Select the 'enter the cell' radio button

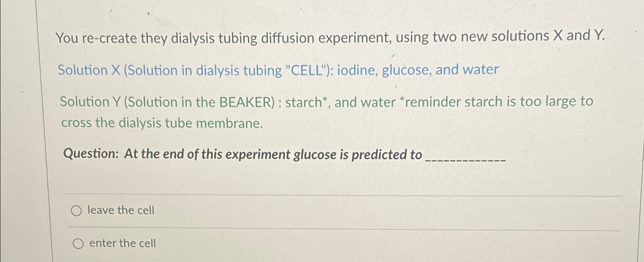(77, 243)
